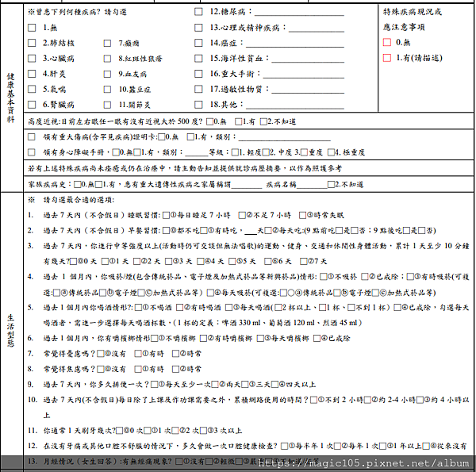Image resolution: width=476 pixels, height=472 pixels.
Task: Click the 類別 blank in 重大傷病 row
Action: (285, 137)
